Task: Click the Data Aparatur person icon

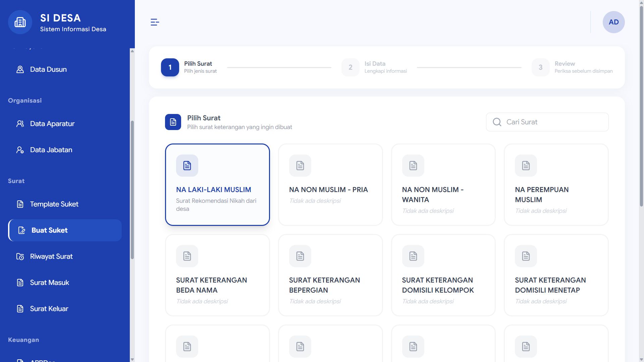Action: pyautogui.click(x=20, y=124)
